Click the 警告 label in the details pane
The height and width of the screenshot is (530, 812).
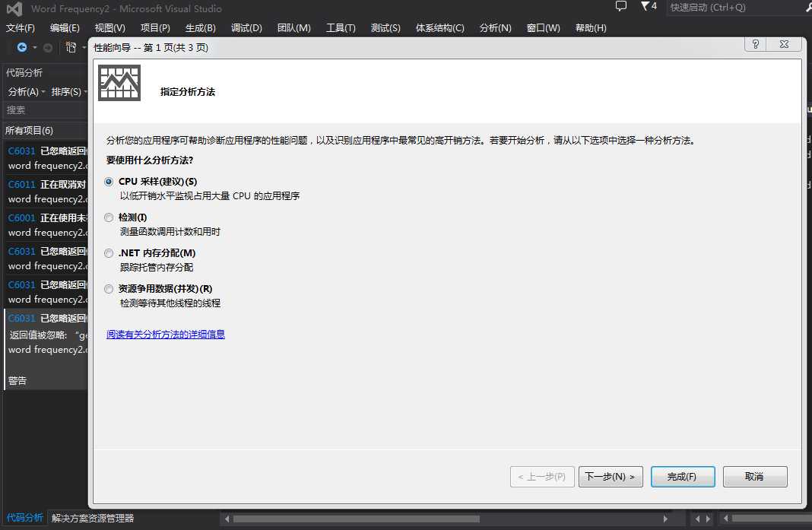(17, 381)
